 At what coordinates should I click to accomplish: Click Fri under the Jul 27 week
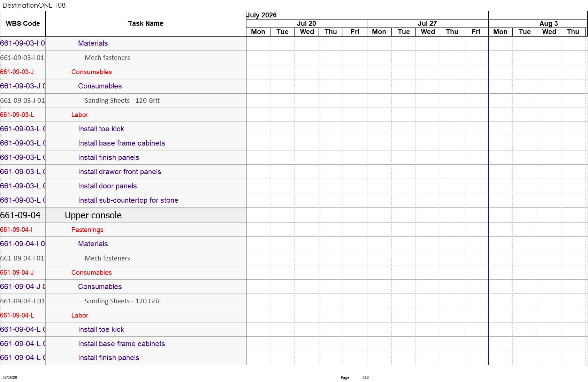[x=476, y=32]
